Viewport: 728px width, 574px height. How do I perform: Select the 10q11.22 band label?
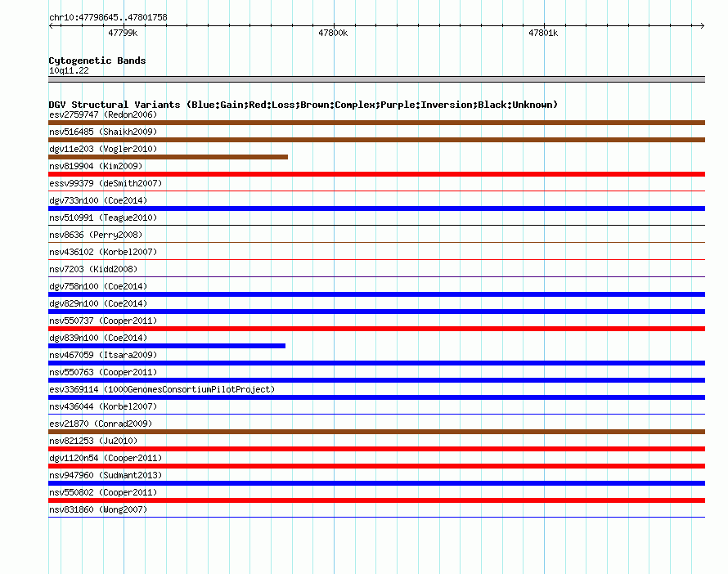(x=69, y=70)
